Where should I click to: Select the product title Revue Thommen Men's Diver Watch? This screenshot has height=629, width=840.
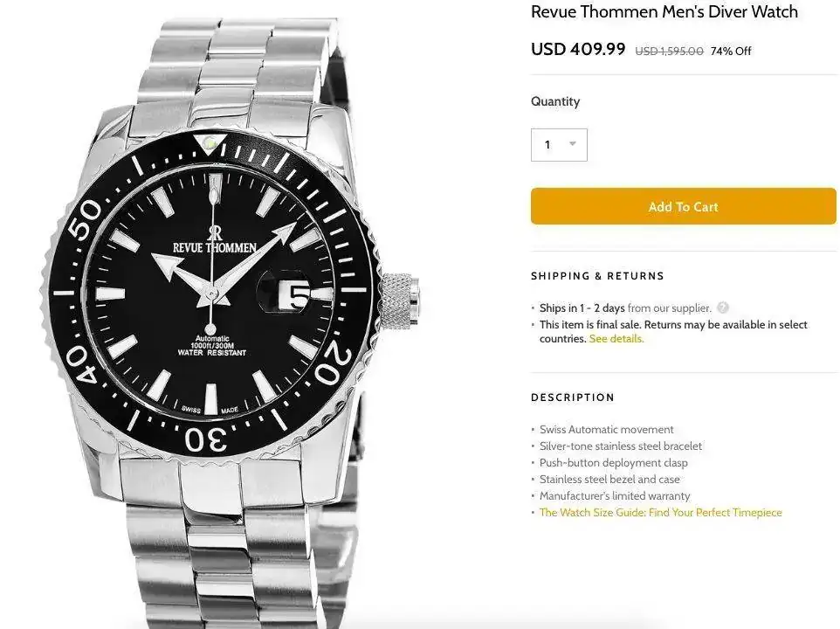tap(664, 12)
